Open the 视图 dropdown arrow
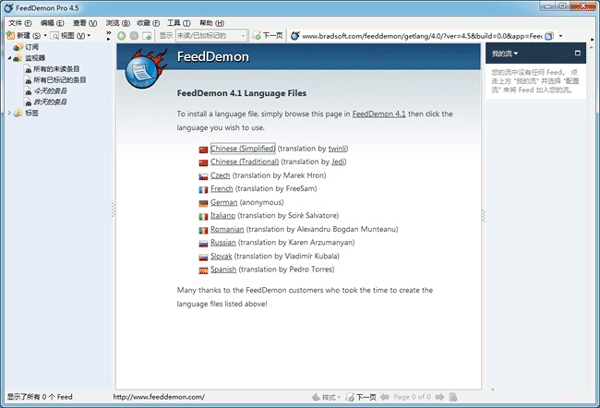 (89, 36)
